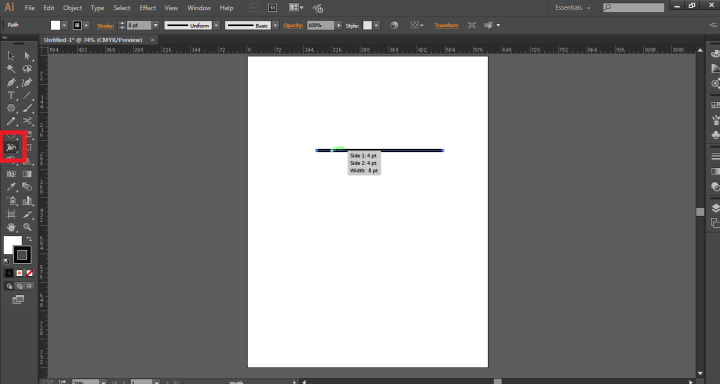This screenshot has width=720, height=384.
Task: Open the Align options dropdown
Action: point(417,25)
